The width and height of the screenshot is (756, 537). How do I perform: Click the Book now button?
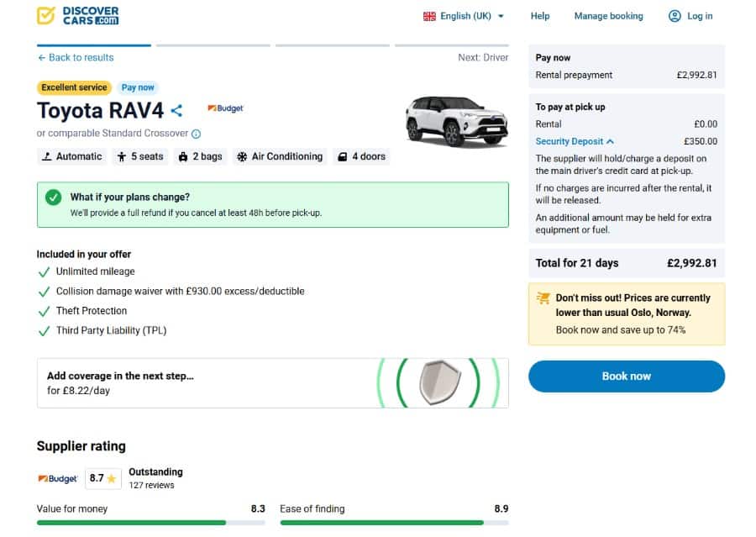tap(627, 376)
